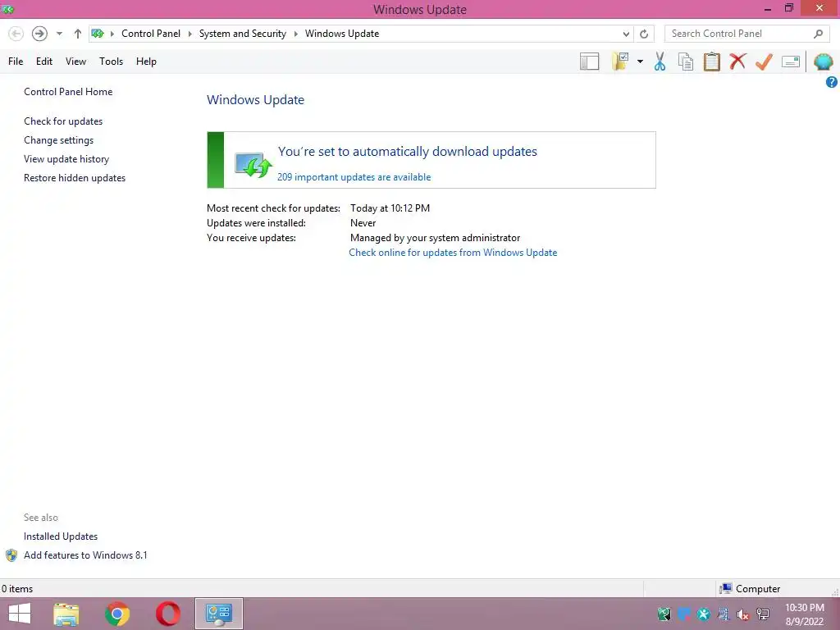Click Restore hidden updates

75,178
